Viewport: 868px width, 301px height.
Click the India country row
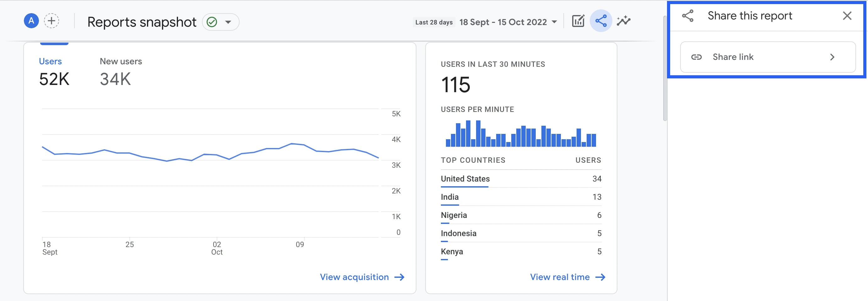521,197
